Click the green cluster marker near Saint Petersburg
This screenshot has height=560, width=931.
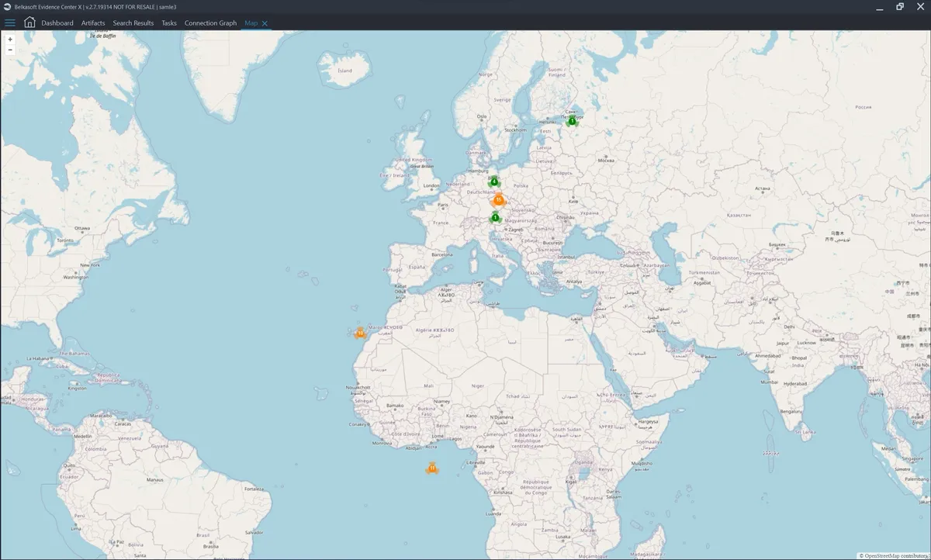(571, 122)
